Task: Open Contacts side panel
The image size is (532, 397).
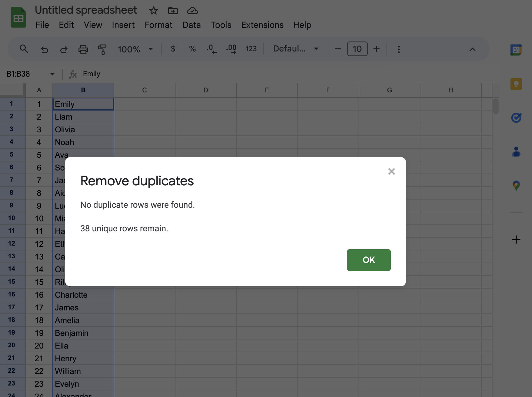Action: pos(516,151)
